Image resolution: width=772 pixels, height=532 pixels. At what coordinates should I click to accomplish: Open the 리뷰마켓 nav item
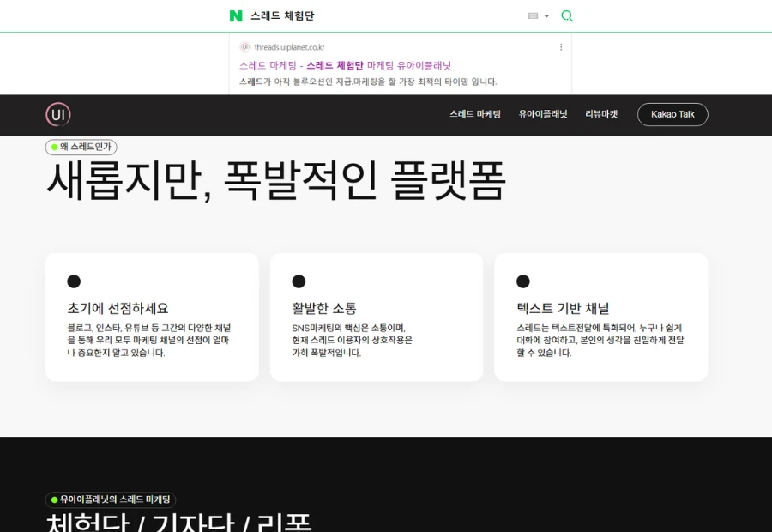click(601, 114)
